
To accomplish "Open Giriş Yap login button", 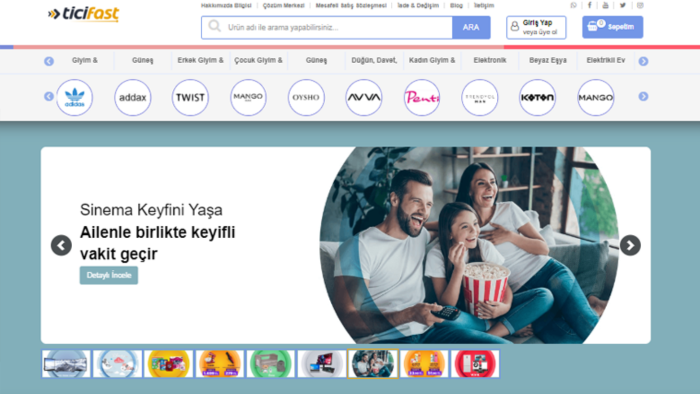I will 536,27.
